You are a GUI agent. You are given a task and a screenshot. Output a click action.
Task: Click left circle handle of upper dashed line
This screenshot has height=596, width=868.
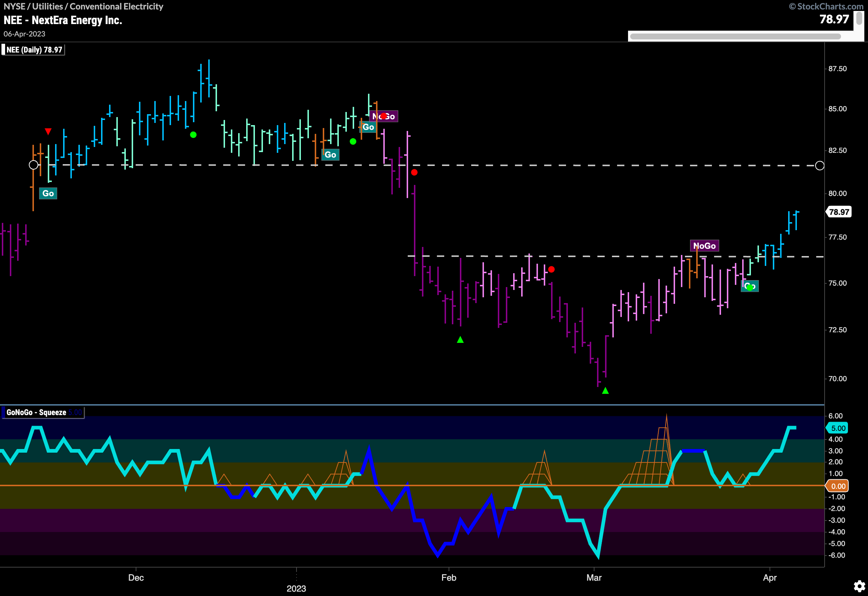(x=34, y=165)
